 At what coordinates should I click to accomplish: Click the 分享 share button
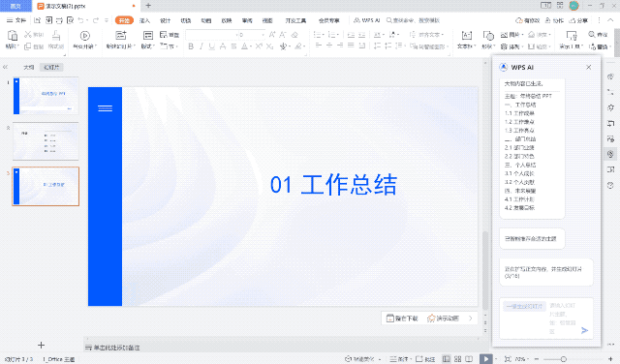[578, 20]
